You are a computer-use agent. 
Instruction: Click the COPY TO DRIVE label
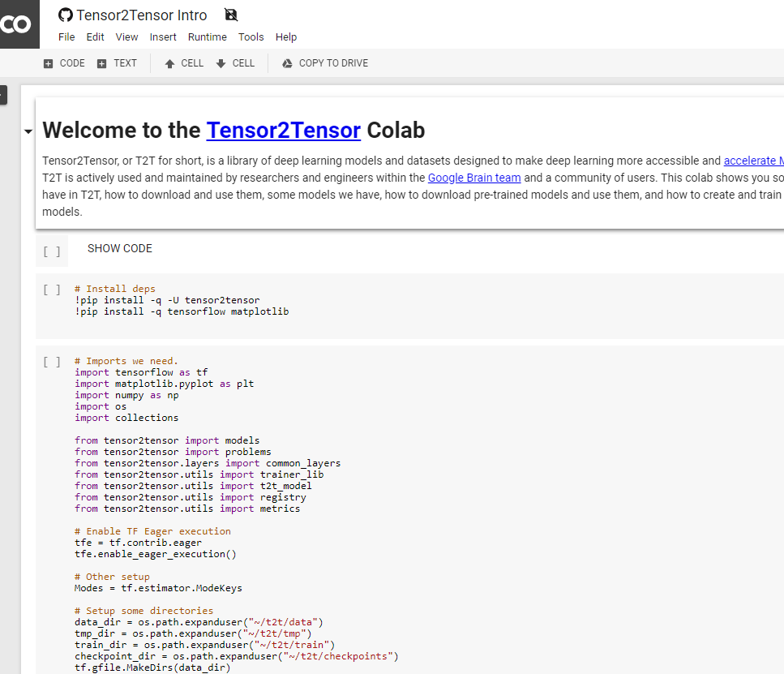pos(333,63)
